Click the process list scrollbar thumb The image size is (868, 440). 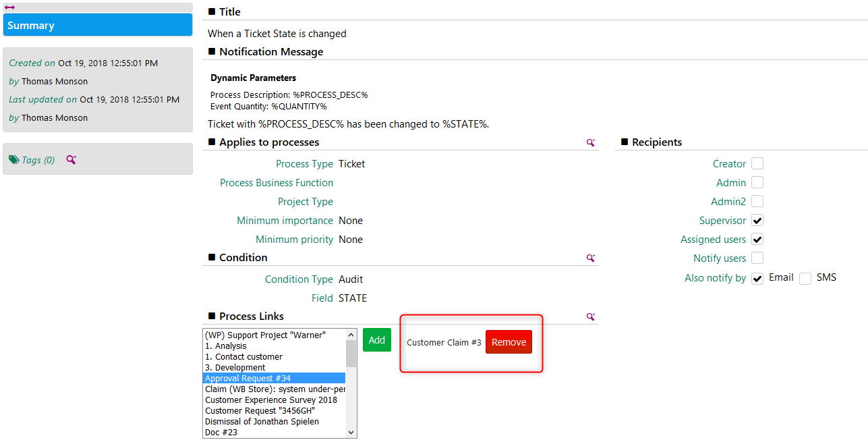tap(351, 353)
